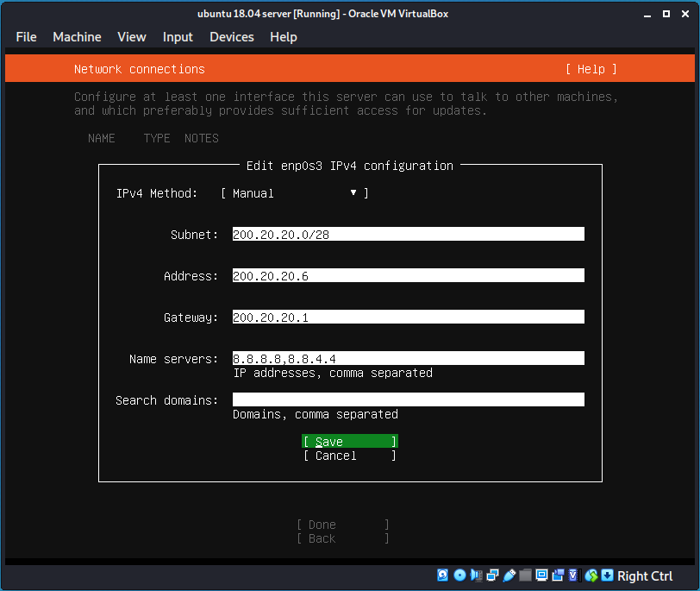
Task: Click the USB devices status icon
Action: pyautogui.click(x=509, y=575)
